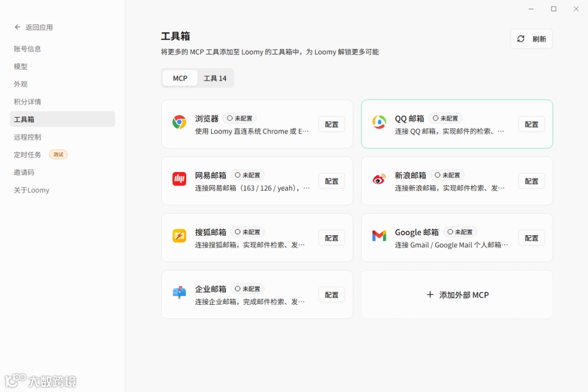Image resolution: width=588 pixels, height=392 pixels.
Task: Click 配置 for QQ 邮箱
Action: [x=531, y=124]
